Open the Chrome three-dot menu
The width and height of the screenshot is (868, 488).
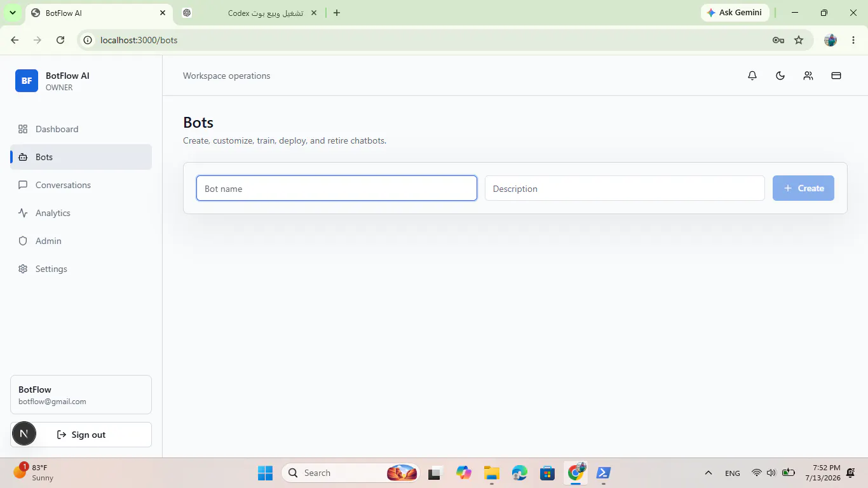(852, 40)
